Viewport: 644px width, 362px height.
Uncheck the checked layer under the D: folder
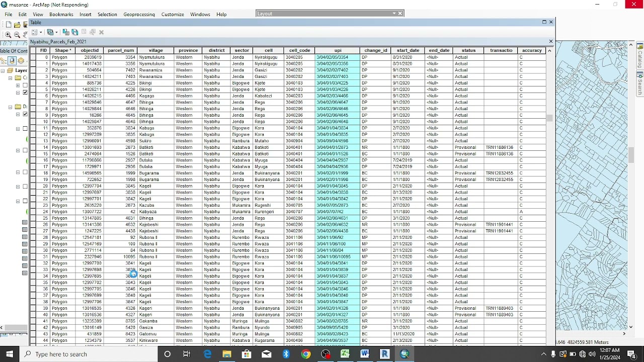tap(25, 114)
